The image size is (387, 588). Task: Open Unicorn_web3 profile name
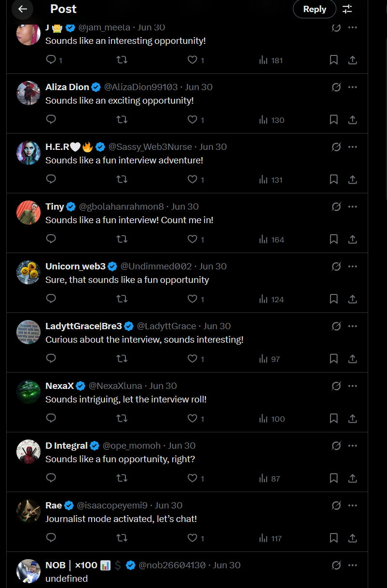(x=75, y=266)
